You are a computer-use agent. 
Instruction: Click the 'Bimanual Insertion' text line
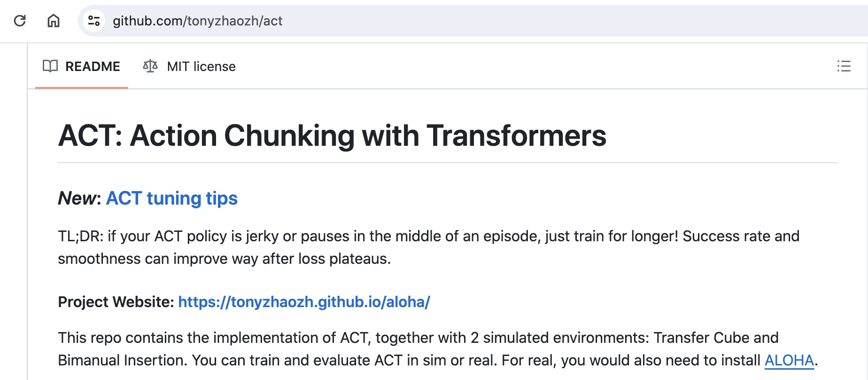click(x=122, y=360)
